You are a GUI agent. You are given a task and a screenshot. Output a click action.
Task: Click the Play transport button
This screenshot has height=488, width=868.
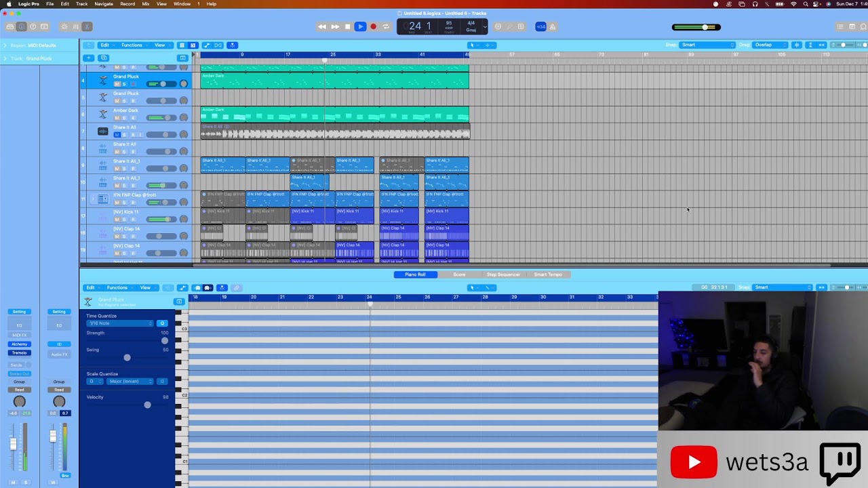[x=360, y=27]
